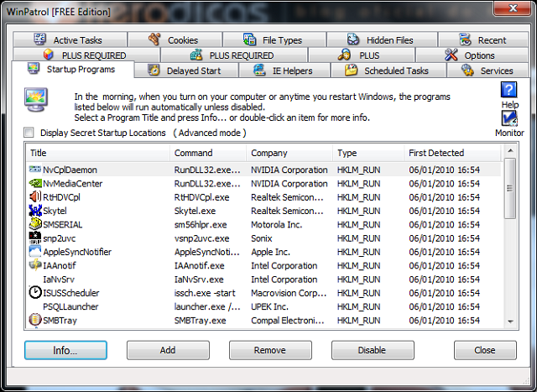
Task: Click the Scheduled Tasks folder icon
Action: pos(351,71)
